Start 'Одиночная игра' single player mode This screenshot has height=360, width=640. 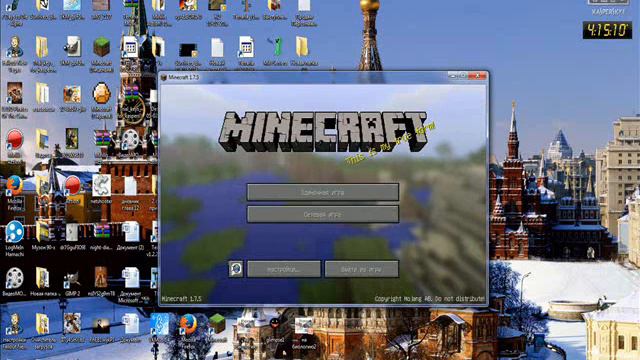click(323, 192)
